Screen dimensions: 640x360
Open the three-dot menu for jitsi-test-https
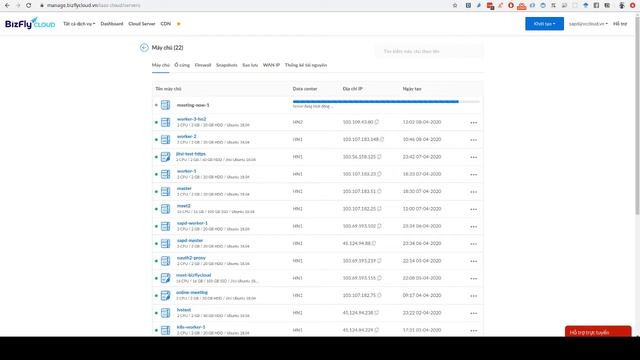coord(473,157)
